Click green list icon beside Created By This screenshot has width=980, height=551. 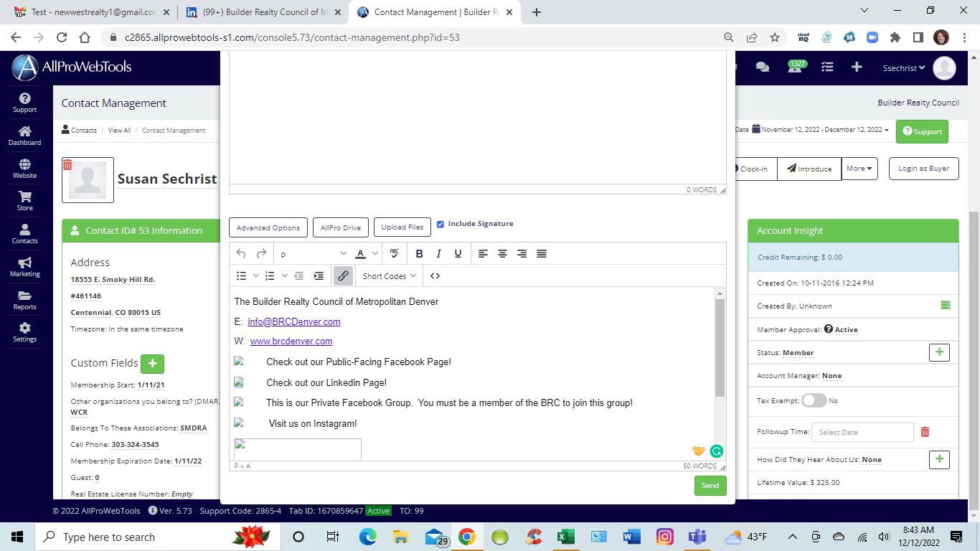coord(946,306)
